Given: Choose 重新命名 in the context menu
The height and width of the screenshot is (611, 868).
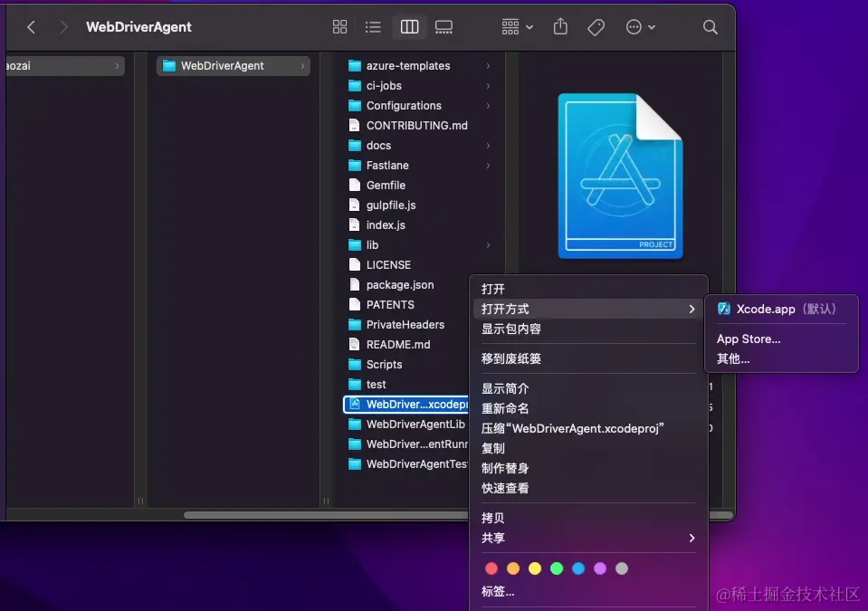Looking at the screenshot, I should (588, 408).
